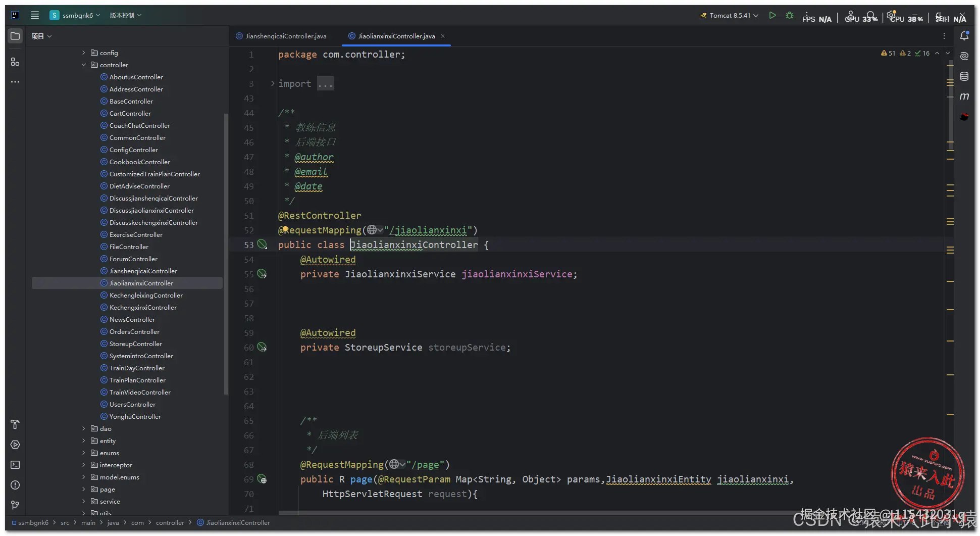The image size is (980, 536).
Task: Click the JiaolianxinxiController class name on line 53
Action: 414,245
